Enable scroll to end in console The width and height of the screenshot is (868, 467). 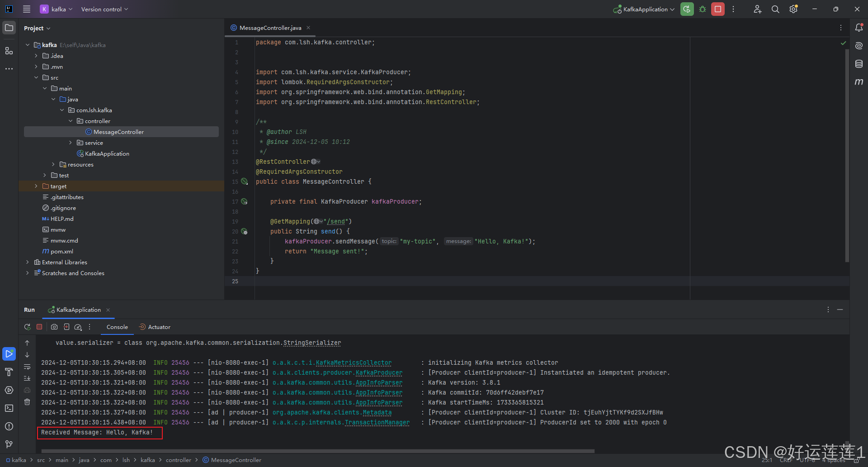pos(27,379)
